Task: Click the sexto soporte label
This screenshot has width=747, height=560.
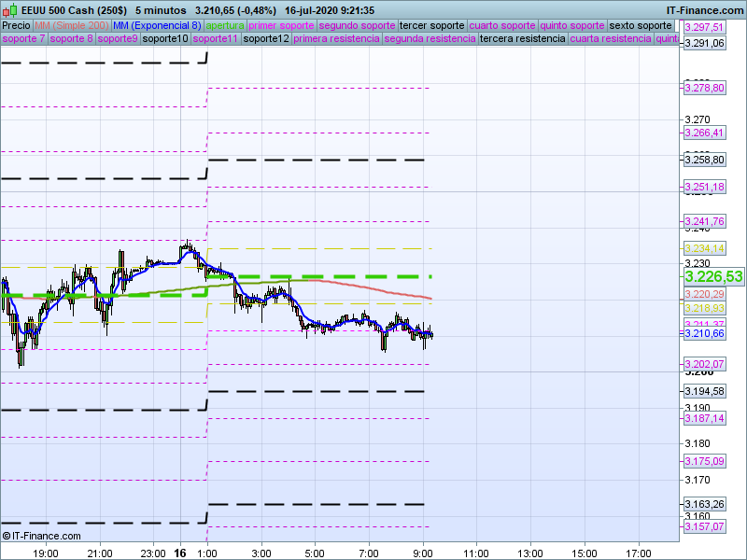Action: tap(643, 25)
